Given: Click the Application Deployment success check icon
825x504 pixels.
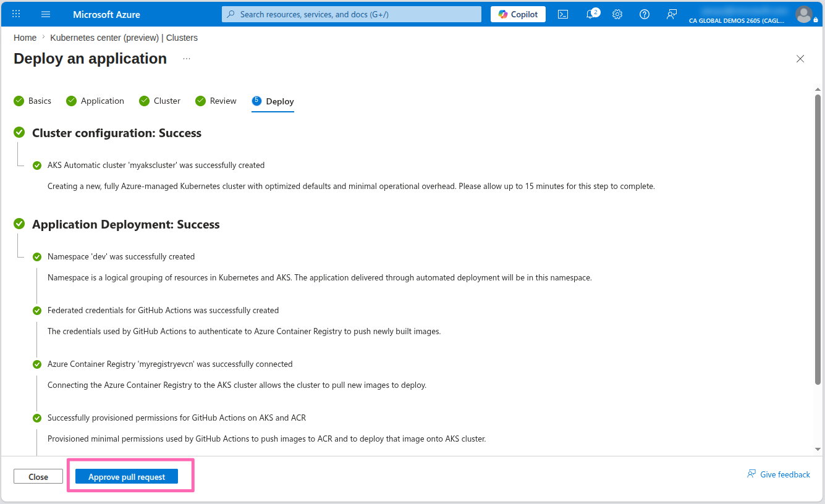Looking at the screenshot, I should click(19, 224).
